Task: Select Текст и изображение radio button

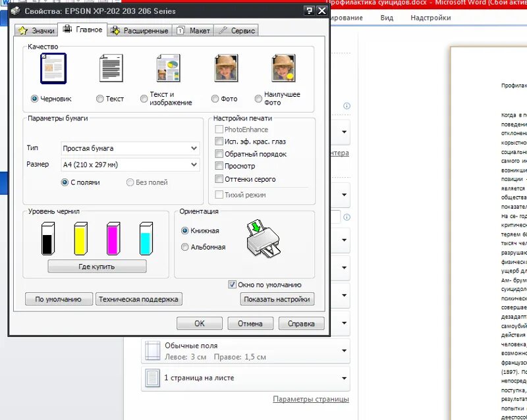Action: click(x=144, y=99)
